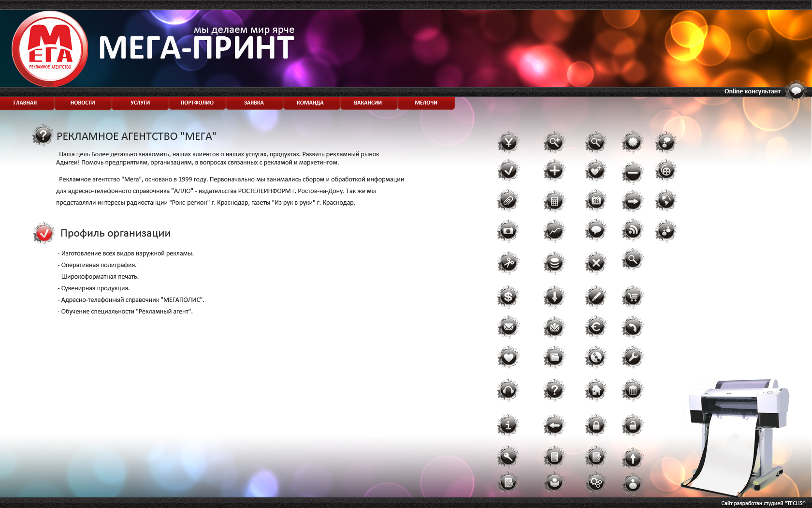Switch to the ВАКАНСИИ section
Screen dimensions: 812x508
tap(368, 103)
